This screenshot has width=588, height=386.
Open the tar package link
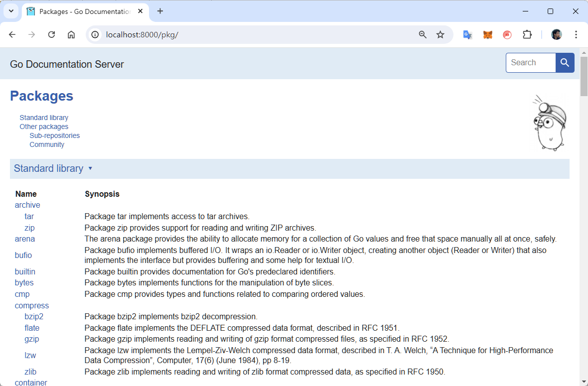click(29, 217)
